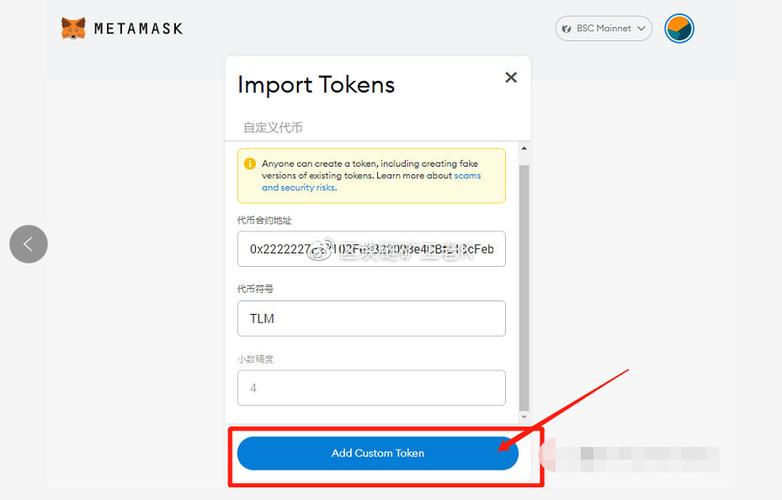Viewport: 782px width, 500px height.
Task: Click the MetaMask fox logo
Action: tap(74, 29)
